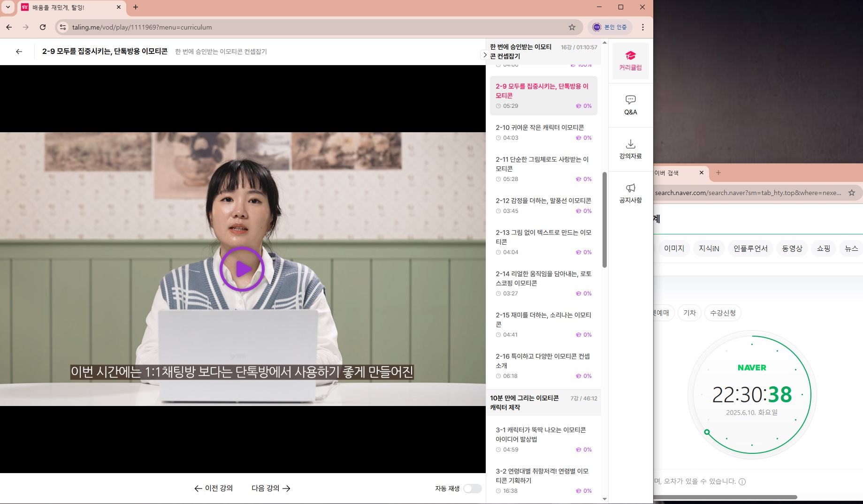Toggle 자동 재생 switch
Viewport: 863px width, 504px height.
click(473, 489)
